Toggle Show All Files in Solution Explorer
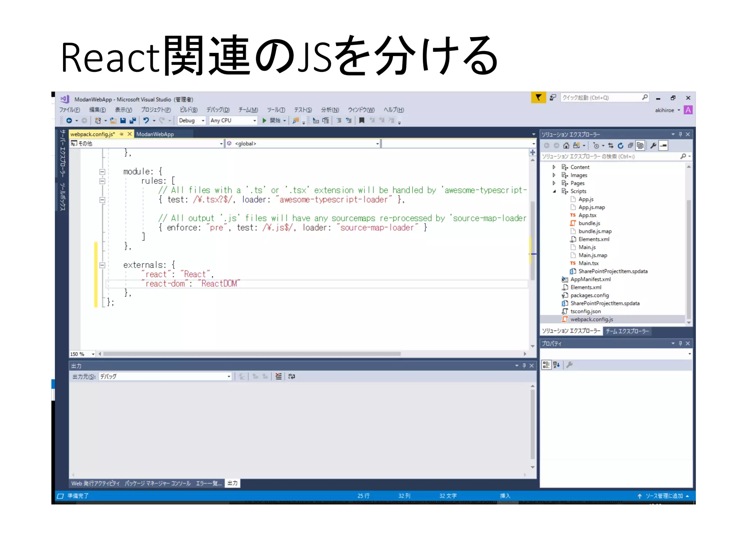747x560 pixels. (640, 146)
